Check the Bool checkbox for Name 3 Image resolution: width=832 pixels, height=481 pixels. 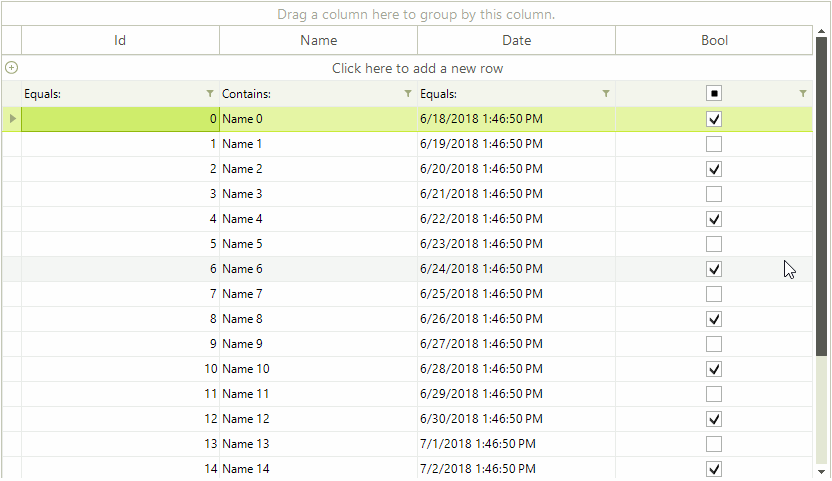(714, 194)
